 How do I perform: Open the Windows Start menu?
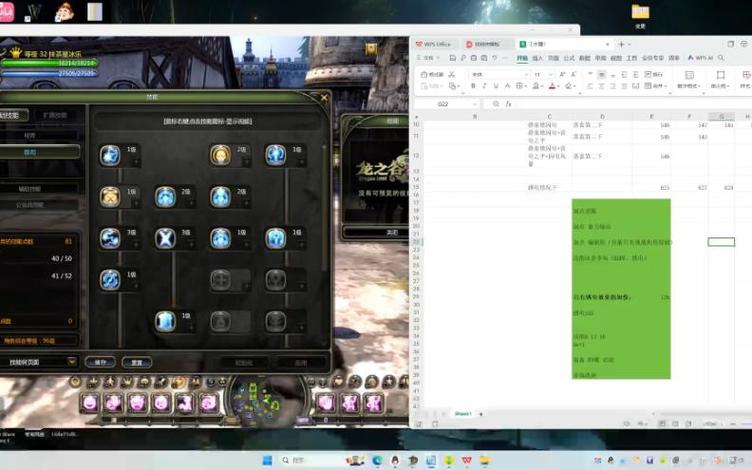(266, 460)
